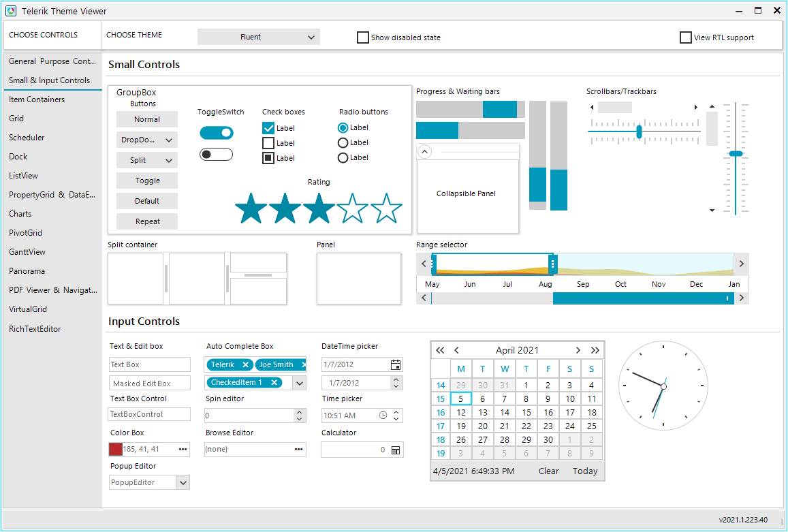This screenshot has width=788, height=532.
Task: Remove the CheckedItem 1 token
Action: [x=274, y=382]
